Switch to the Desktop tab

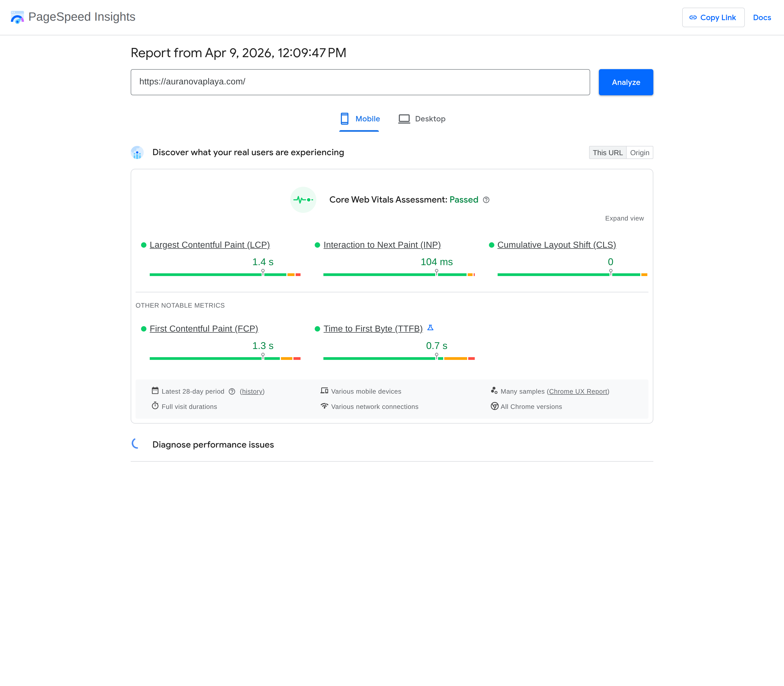pos(422,119)
